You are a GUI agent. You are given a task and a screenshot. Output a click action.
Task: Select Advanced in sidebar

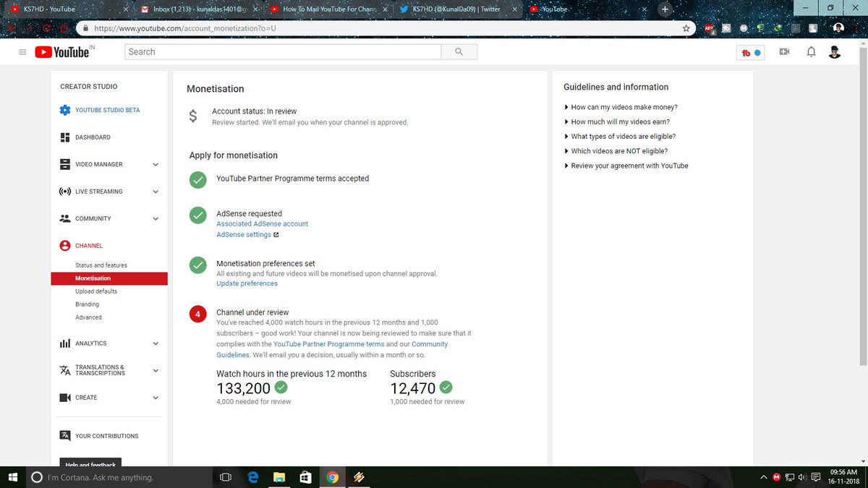coord(88,317)
